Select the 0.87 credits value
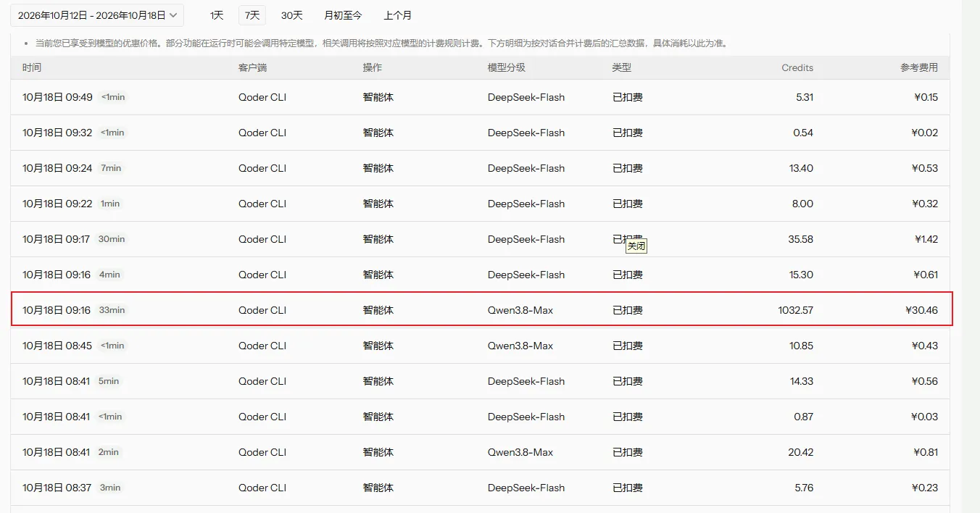Image resolution: width=980 pixels, height=513 pixels. pos(803,417)
